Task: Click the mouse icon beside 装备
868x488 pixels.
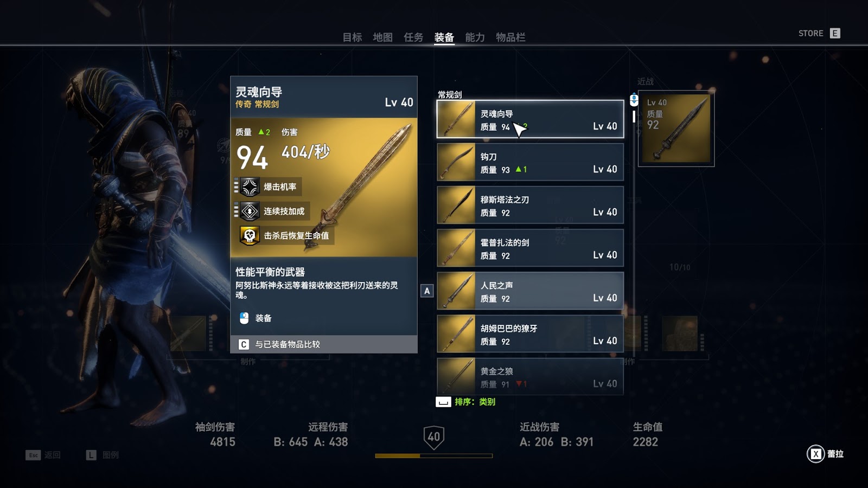Action: 244,318
